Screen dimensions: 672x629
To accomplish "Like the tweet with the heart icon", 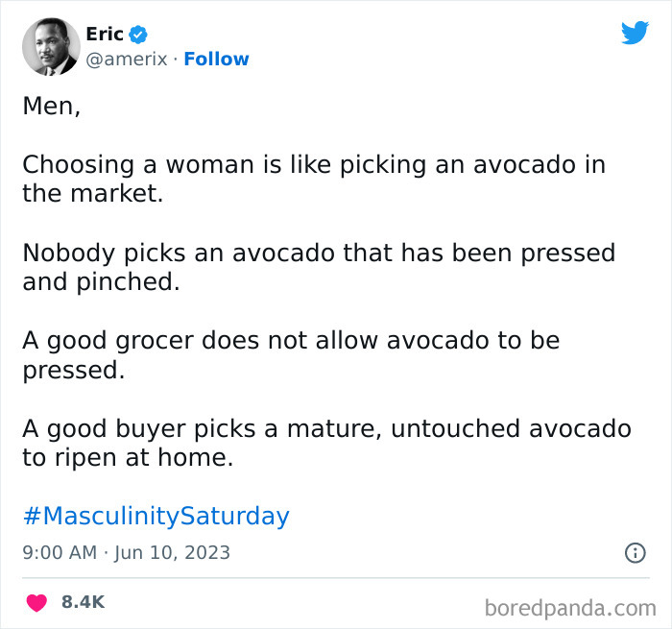I will (36, 602).
